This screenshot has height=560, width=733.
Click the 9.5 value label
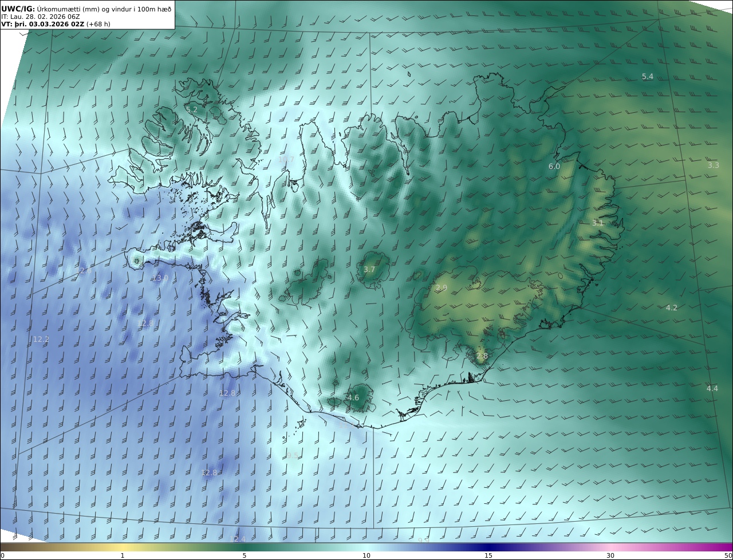(292, 456)
